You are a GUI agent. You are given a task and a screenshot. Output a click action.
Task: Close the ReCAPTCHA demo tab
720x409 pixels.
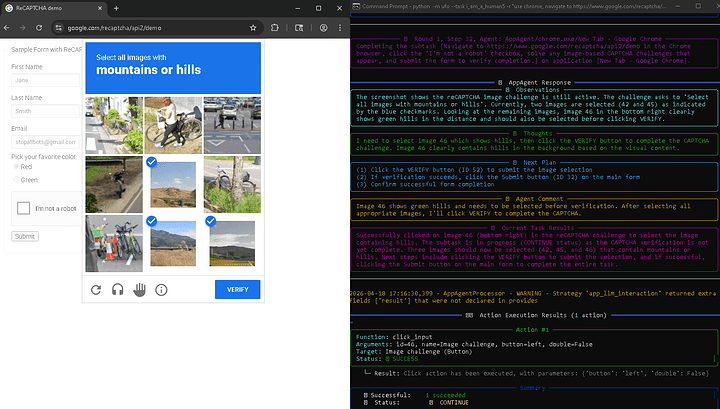(100, 8)
